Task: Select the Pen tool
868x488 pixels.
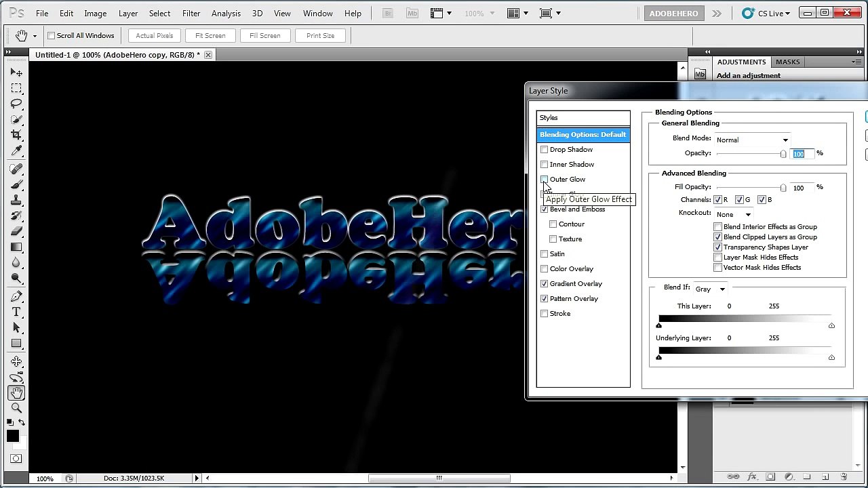Action: point(16,297)
